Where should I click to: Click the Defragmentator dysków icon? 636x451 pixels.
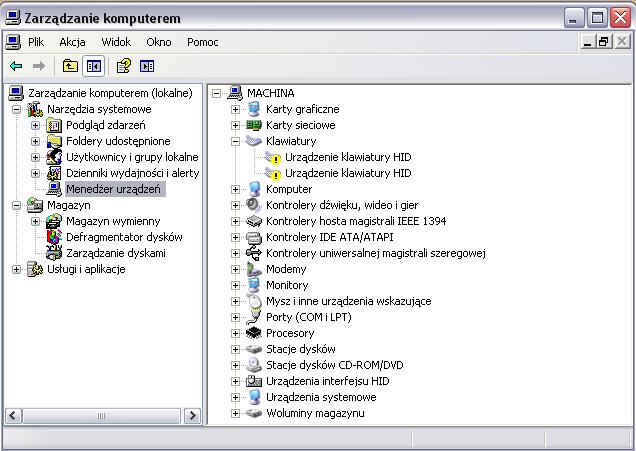click(x=54, y=237)
